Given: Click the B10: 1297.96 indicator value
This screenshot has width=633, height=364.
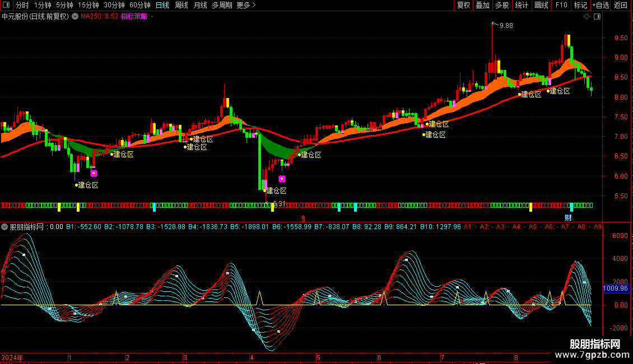Looking at the screenshot, I should click(x=440, y=227).
